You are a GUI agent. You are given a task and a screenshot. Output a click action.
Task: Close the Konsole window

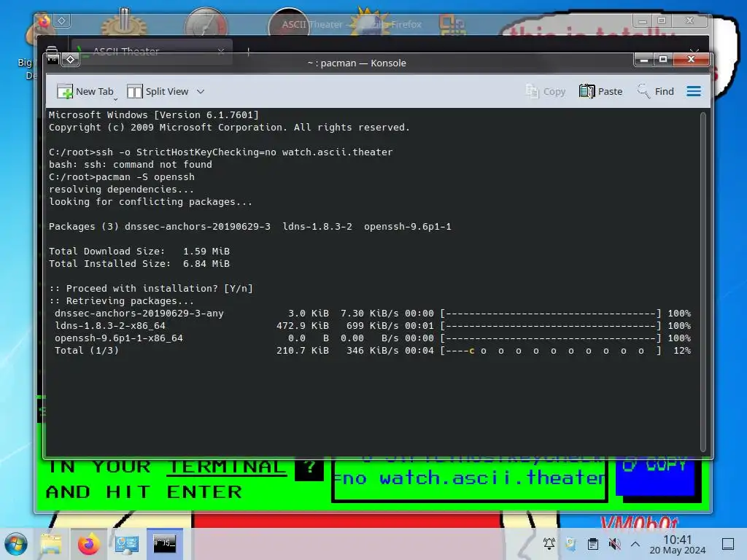[691, 60]
